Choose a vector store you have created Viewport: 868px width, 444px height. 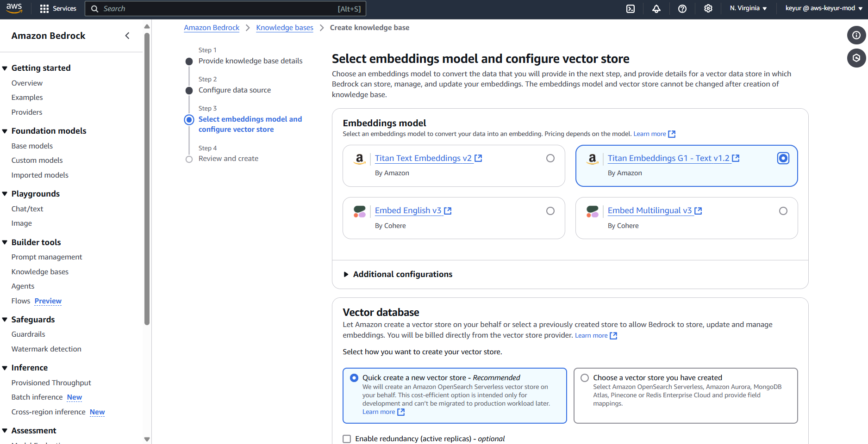(x=585, y=378)
